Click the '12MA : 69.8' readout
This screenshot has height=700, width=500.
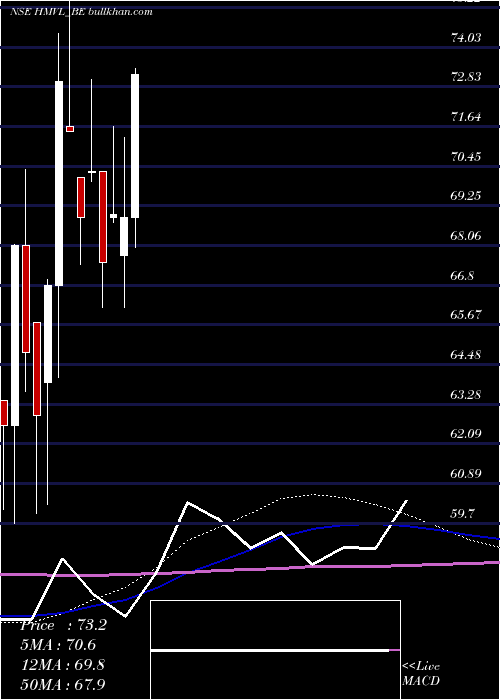point(63,664)
